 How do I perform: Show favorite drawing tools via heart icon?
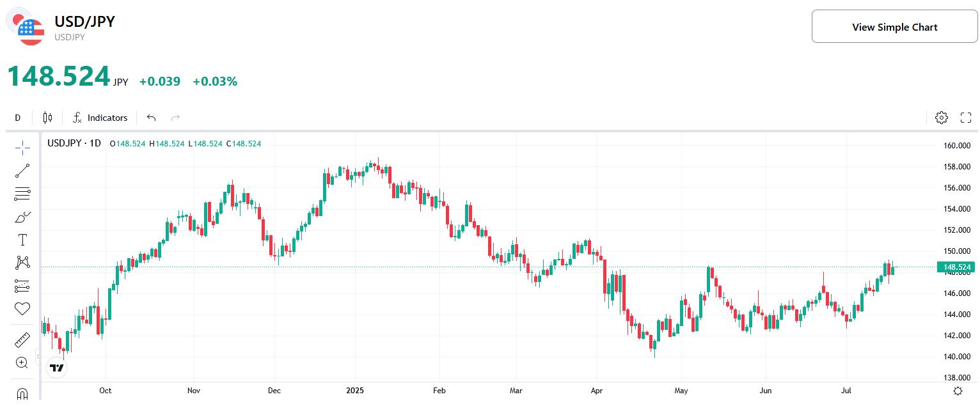point(22,309)
